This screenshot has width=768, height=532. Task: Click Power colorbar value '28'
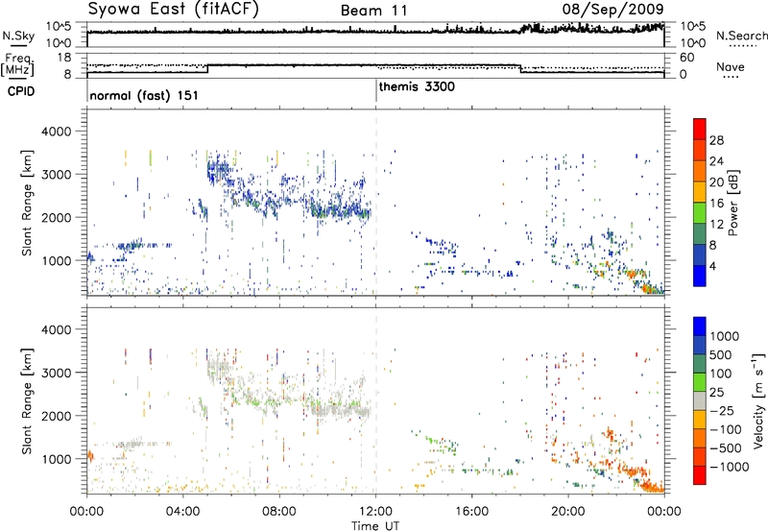[x=716, y=140]
